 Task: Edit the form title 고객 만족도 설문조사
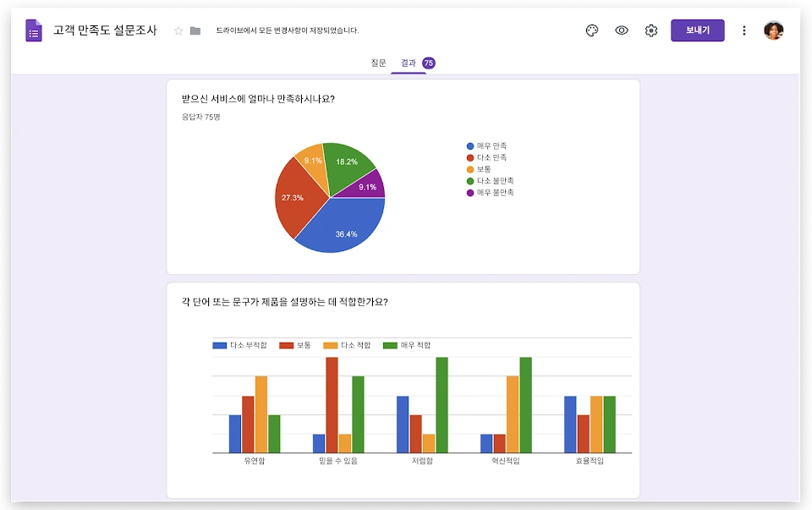pos(105,30)
